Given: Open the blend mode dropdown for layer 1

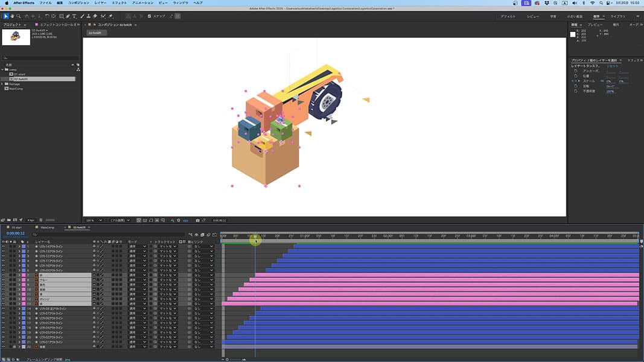Looking at the screenshot, I should coord(137,247).
